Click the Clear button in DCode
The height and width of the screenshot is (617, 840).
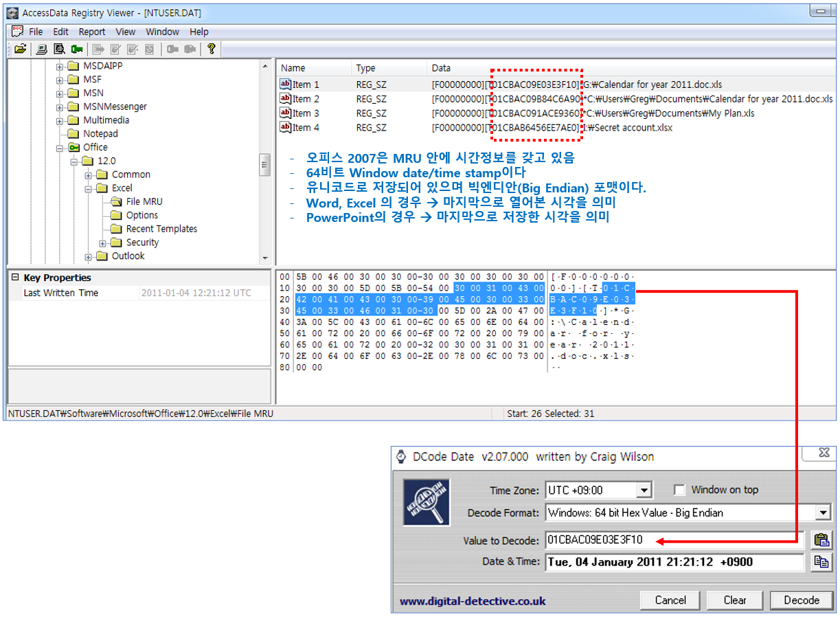(x=735, y=600)
